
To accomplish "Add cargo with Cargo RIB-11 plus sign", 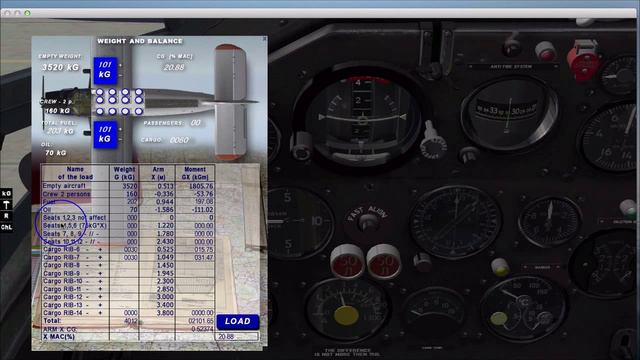I will tap(100, 289).
